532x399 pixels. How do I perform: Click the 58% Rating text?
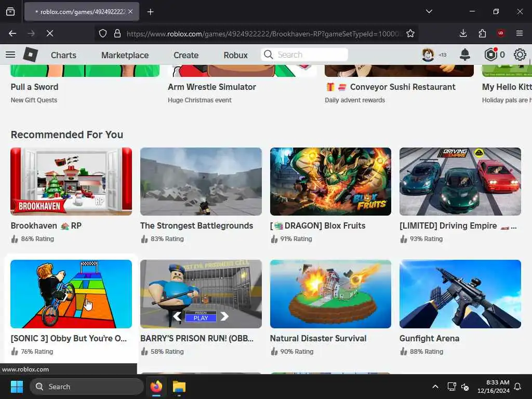[167, 352]
